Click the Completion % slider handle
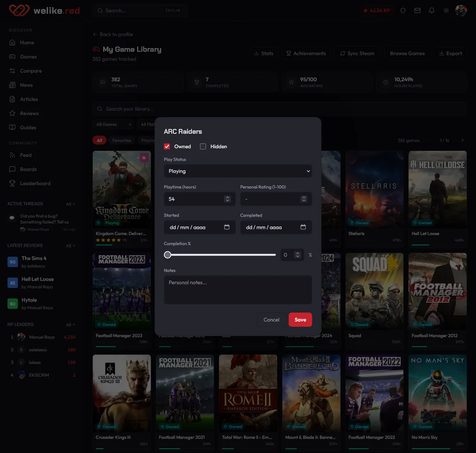Viewport: 476px width, 453px height. pyautogui.click(x=168, y=255)
